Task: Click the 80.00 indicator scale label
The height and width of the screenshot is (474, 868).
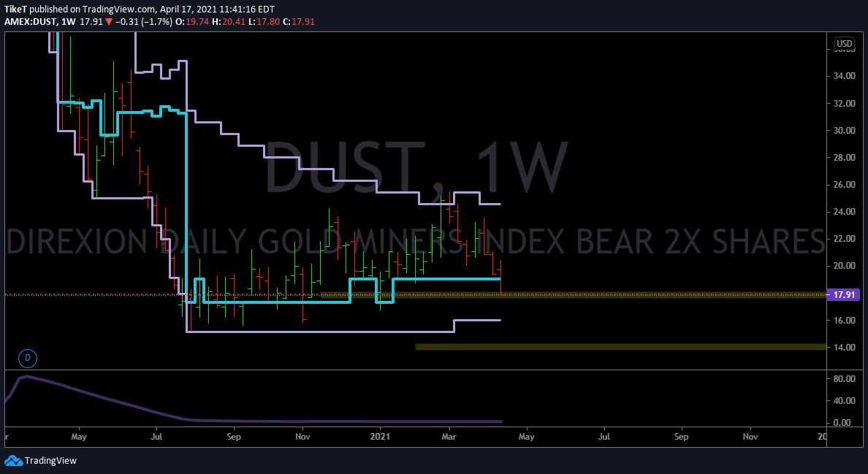Action: coord(844,380)
